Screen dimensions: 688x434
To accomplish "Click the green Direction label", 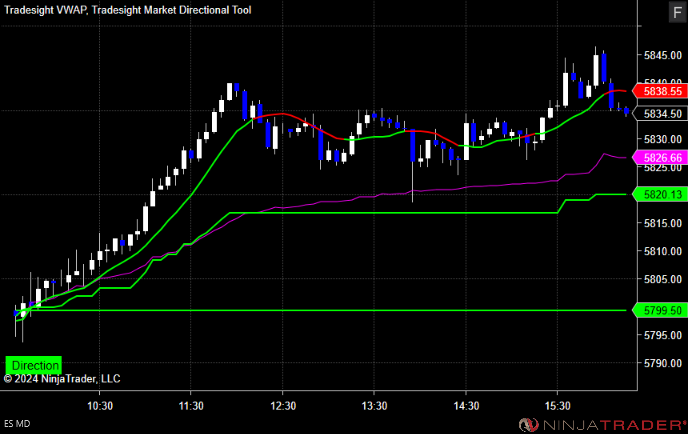I will [x=34, y=365].
